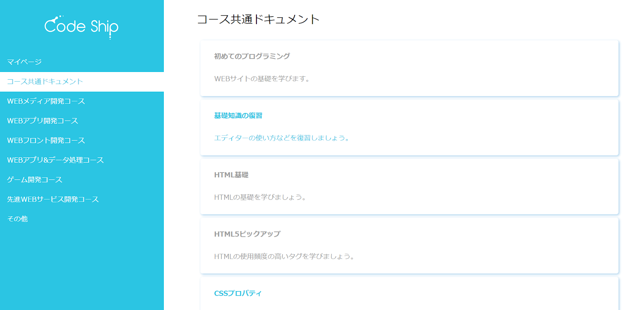The width and height of the screenshot is (644, 310).
Task: Open the HTML基礎 document title
Action: click(231, 175)
